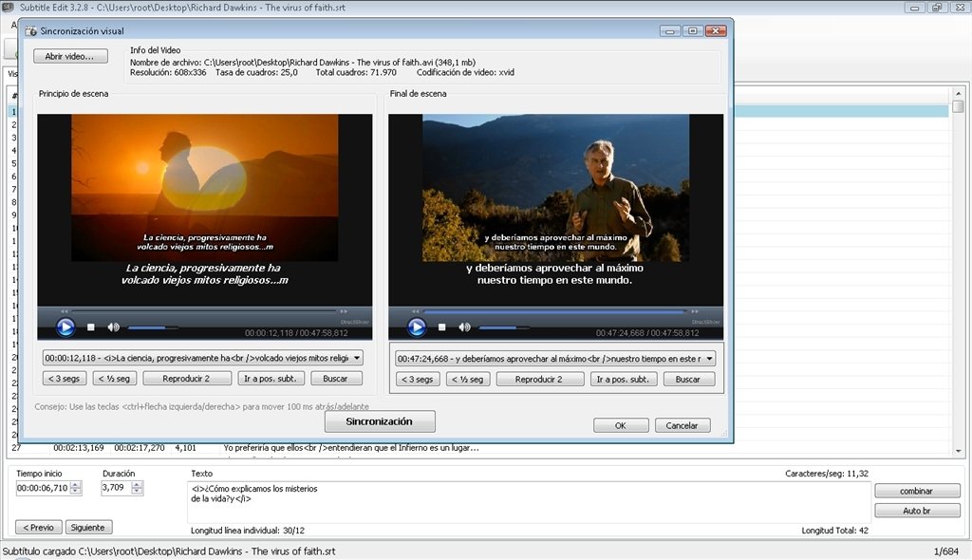Adjust the Principio de escena volume slider

coord(153,327)
